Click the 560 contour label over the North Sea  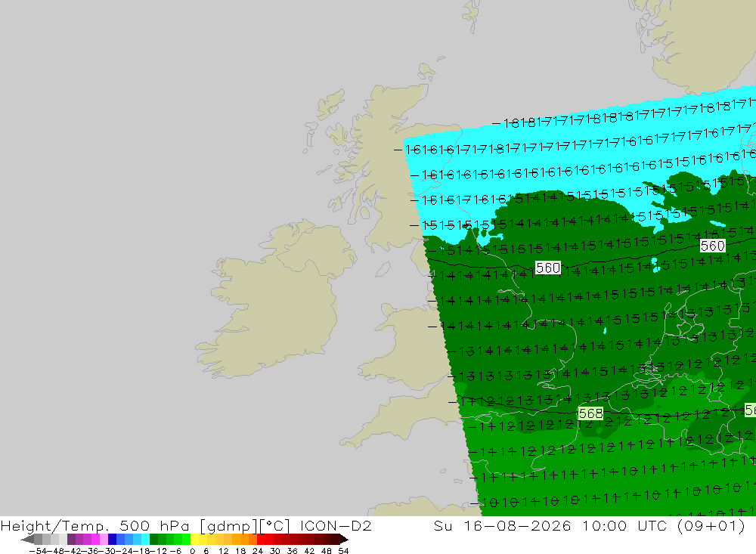(547, 268)
